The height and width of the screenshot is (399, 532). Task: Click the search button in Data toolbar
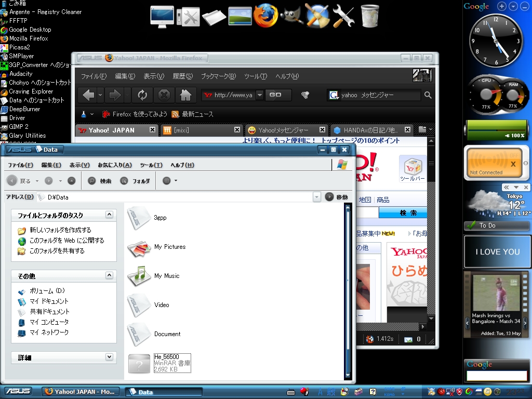pyautogui.click(x=100, y=181)
